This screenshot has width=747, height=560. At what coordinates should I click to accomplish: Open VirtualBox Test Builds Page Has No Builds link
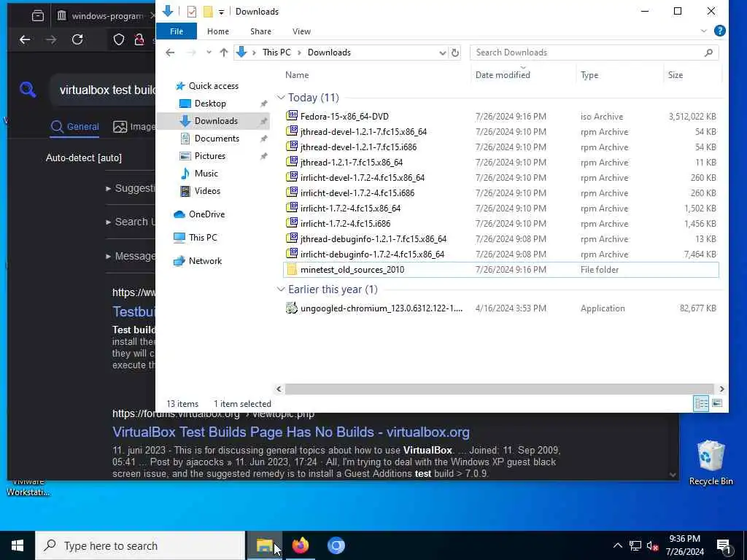point(290,432)
